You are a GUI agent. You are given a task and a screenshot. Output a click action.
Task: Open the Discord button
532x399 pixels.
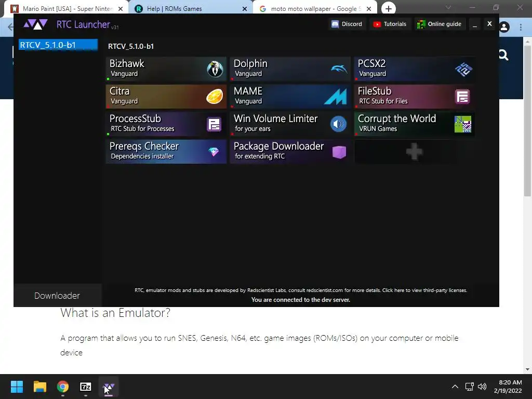(347, 24)
